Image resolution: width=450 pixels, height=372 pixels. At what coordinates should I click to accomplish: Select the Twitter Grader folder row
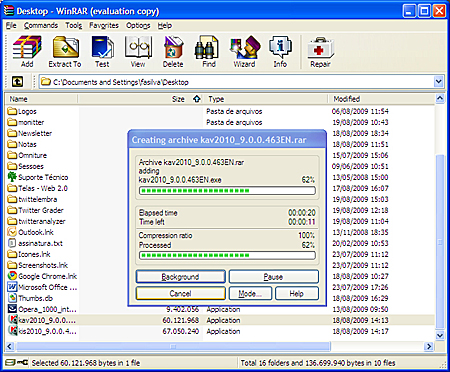point(220,210)
